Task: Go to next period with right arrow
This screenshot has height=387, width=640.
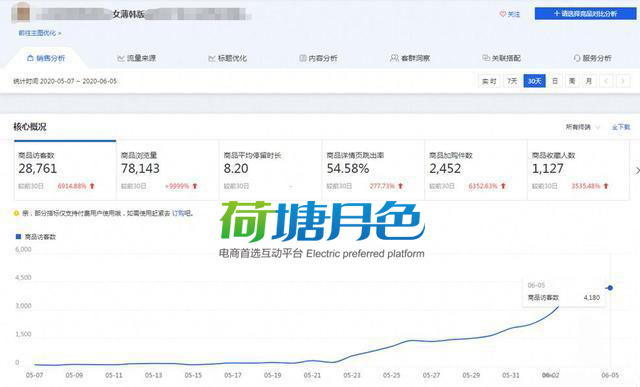Action: (x=623, y=81)
